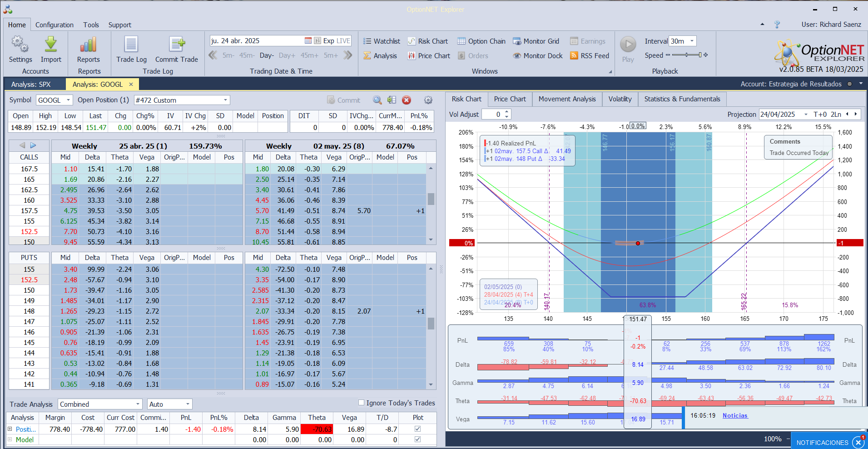The width and height of the screenshot is (868, 449).
Task: Go to next expiration with right arrow
Action: 33,145
